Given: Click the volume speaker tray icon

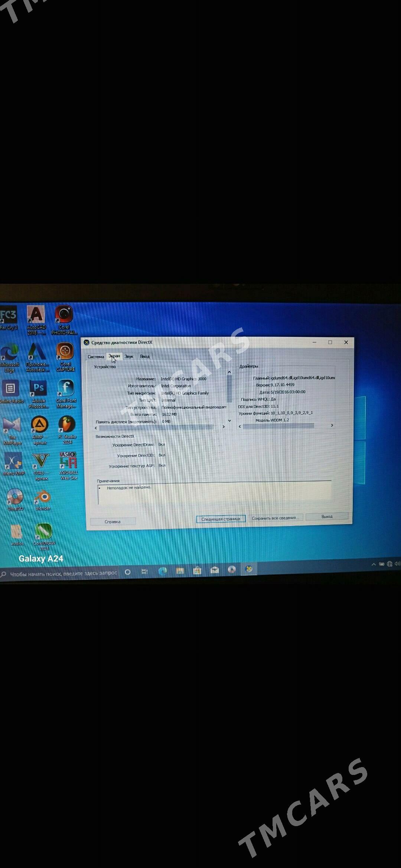Looking at the screenshot, I should tap(397, 563).
